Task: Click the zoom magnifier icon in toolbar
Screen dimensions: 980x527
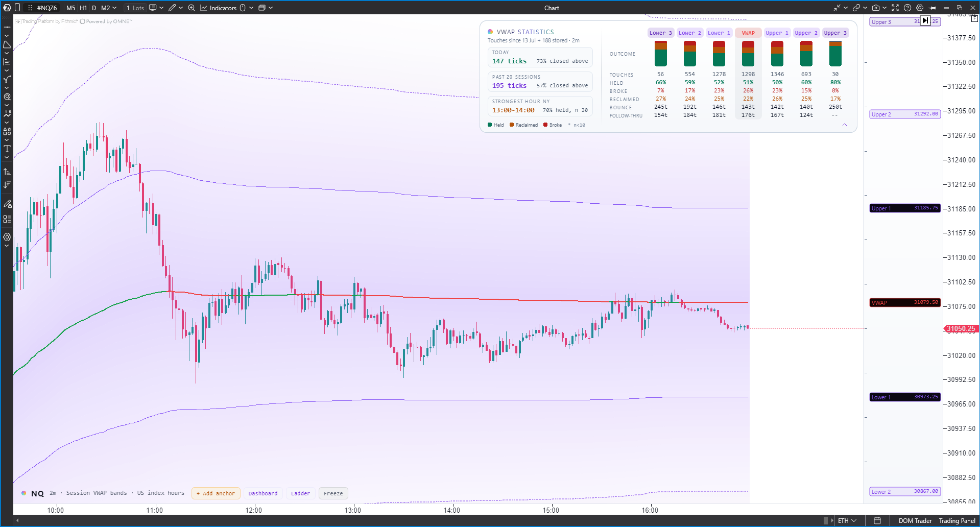Action: pyautogui.click(x=192, y=8)
